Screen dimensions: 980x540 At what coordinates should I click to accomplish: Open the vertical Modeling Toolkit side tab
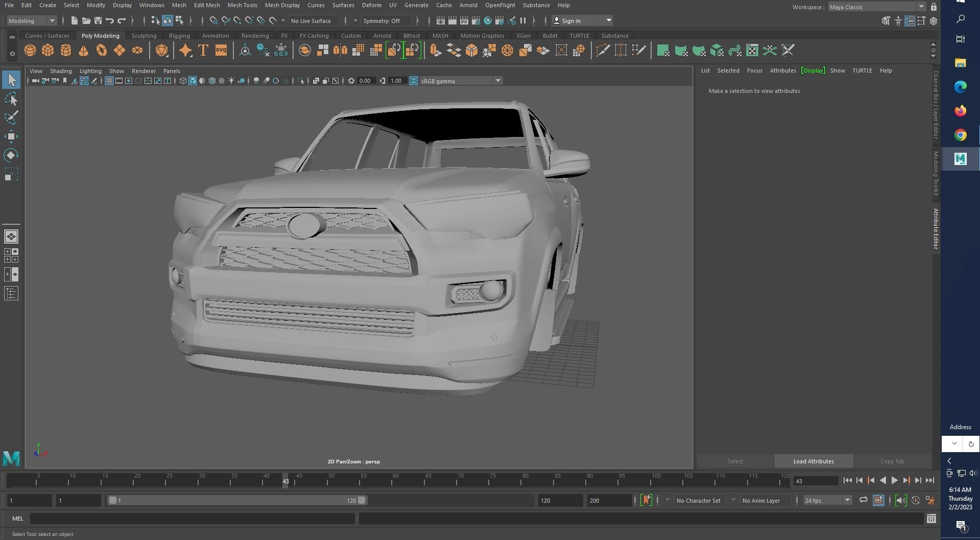coord(936,173)
